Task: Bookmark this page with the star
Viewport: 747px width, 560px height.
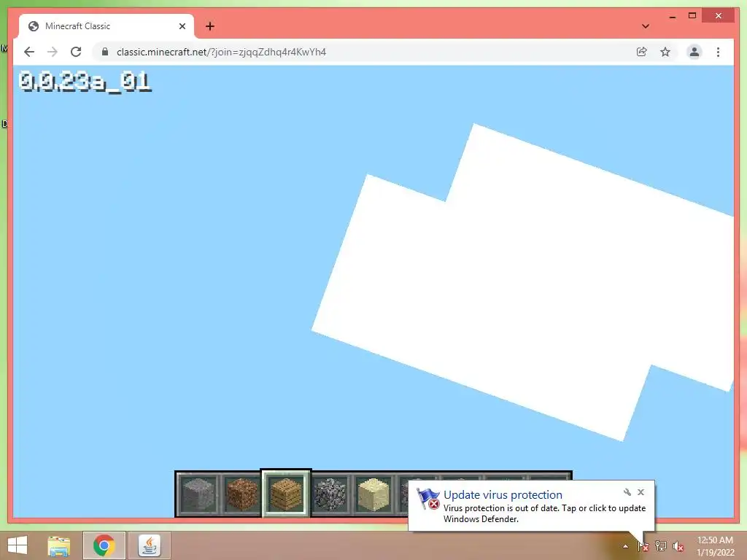Action: [665, 52]
